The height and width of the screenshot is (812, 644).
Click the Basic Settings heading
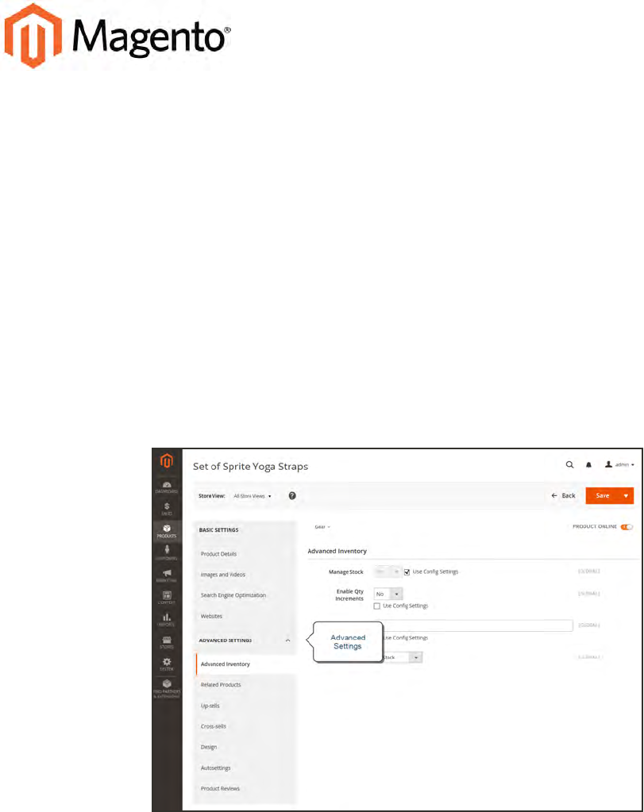(x=218, y=530)
